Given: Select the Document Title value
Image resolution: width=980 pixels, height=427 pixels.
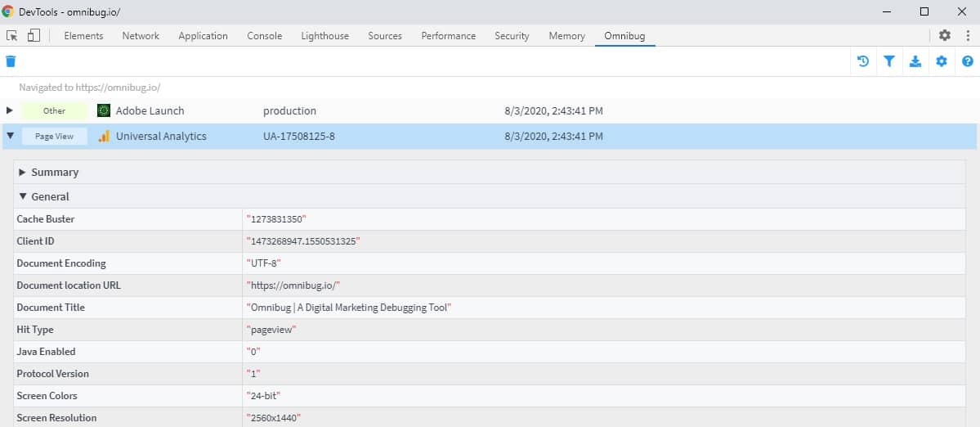Looking at the screenshot, I should [x=349, y=308].
